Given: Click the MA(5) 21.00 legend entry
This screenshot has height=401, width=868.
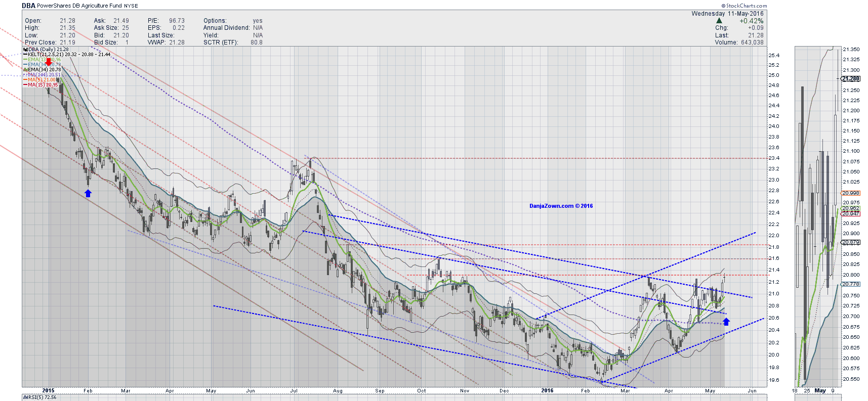Looking at the screenshot, I should coord(42,80).
